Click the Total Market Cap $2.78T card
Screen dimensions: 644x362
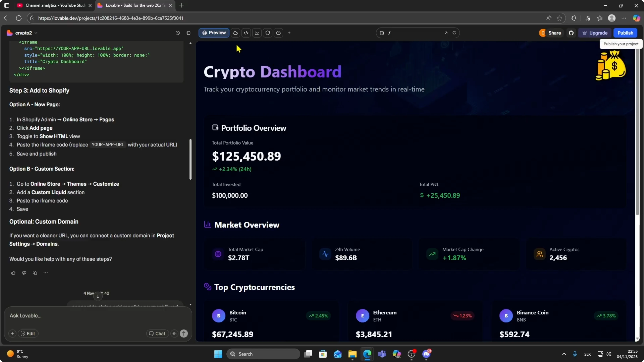pos(254,254)
